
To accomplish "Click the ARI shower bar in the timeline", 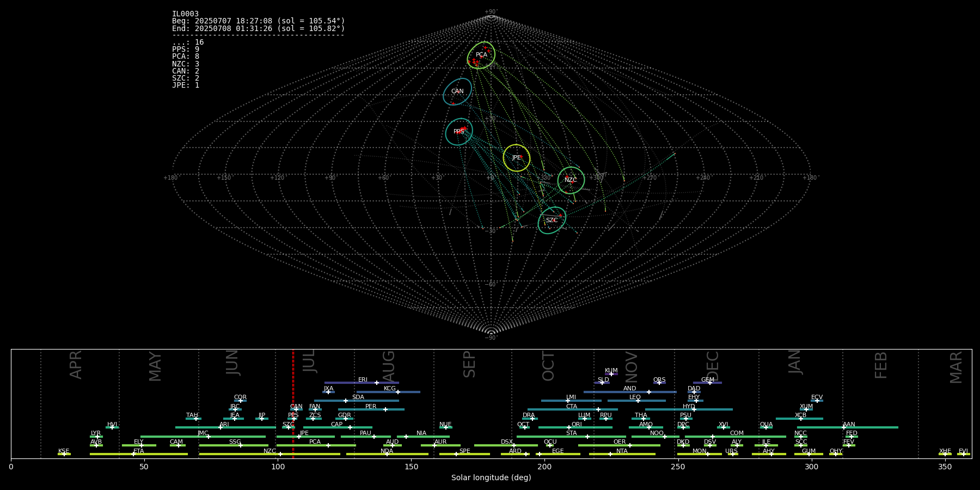I will [225, 427].
